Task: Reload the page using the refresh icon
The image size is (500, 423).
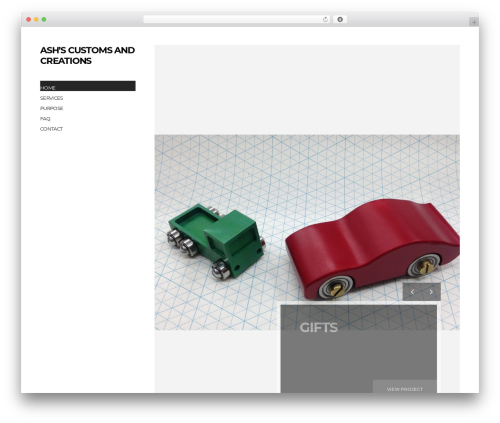Action: pyautogui.click(x=325, y=19)
